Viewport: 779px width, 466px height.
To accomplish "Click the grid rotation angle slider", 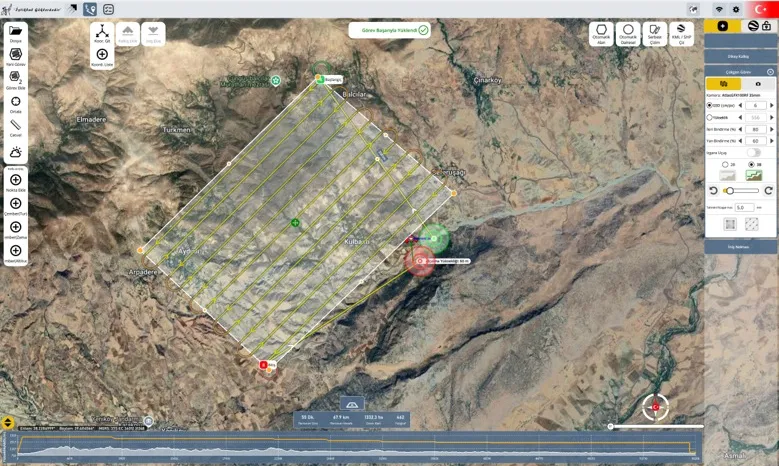I will pos(741,191).
